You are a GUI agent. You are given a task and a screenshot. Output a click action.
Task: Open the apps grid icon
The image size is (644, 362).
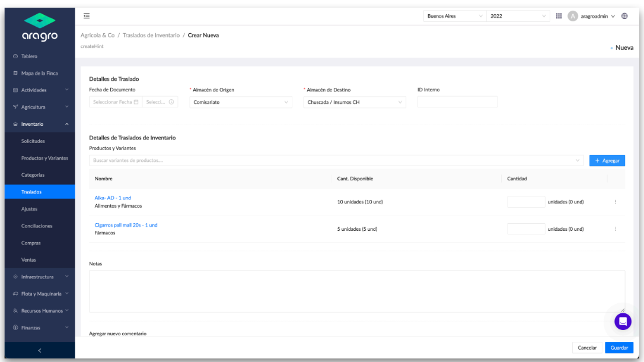[559, 16]
